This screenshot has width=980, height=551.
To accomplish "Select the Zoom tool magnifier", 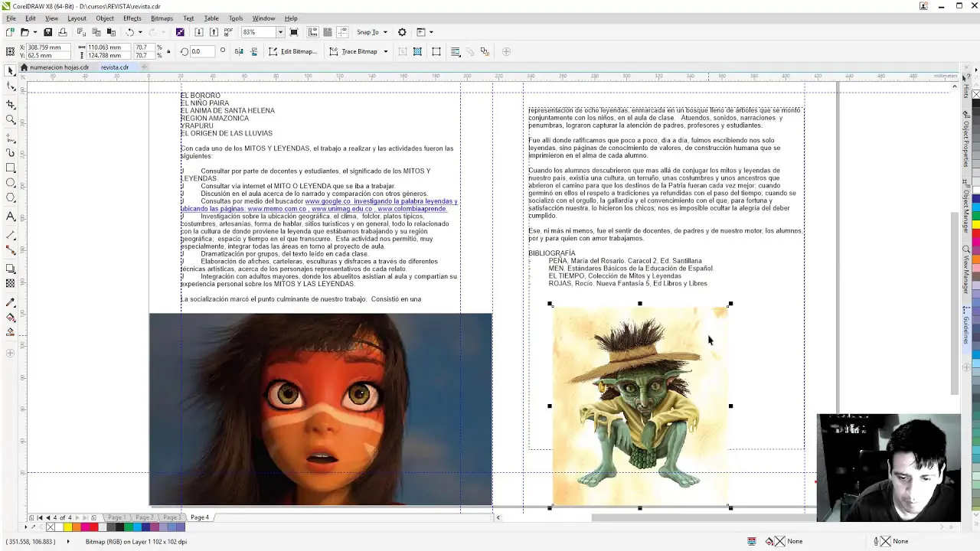I will tap(11, 119).
